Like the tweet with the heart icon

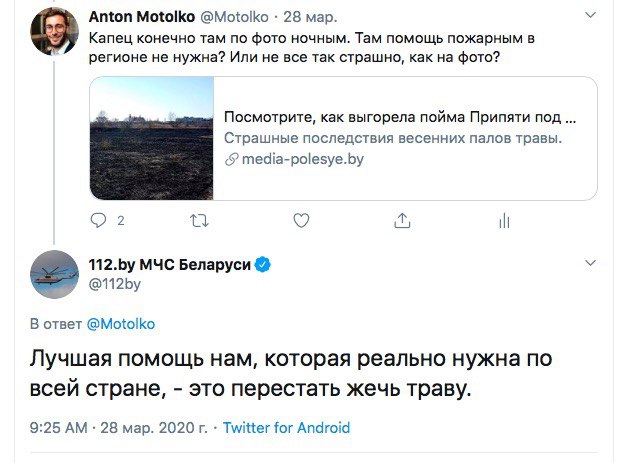[x=299, y=219]
